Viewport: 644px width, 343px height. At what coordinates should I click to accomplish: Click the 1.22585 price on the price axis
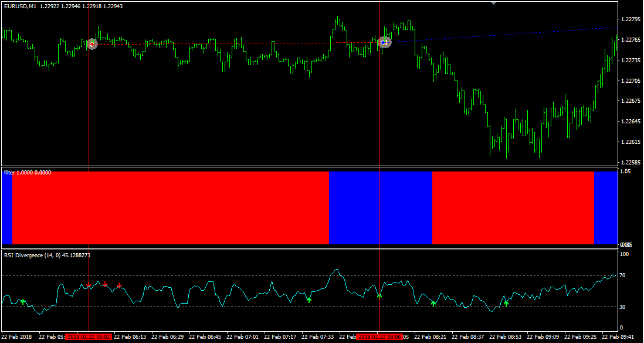click(x=630, y=162)
